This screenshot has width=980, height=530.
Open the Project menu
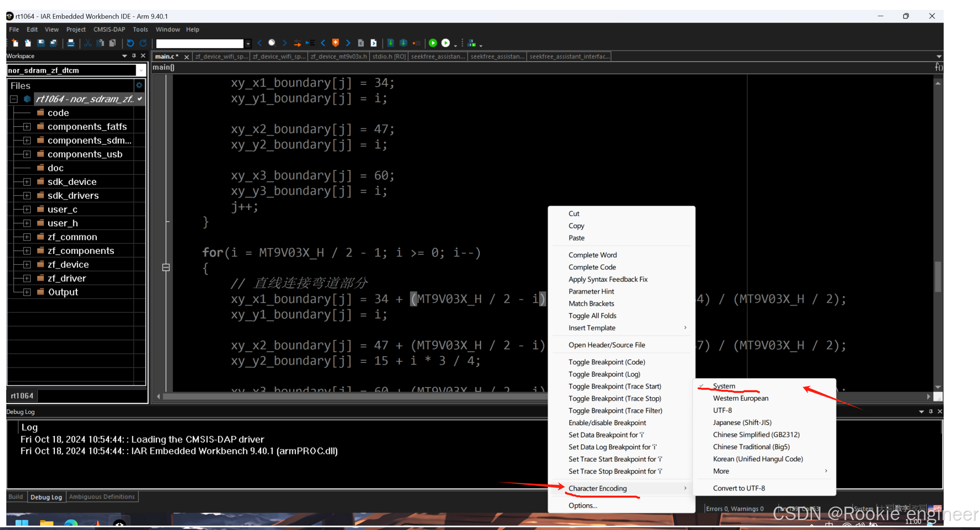(x=75, y=30)
